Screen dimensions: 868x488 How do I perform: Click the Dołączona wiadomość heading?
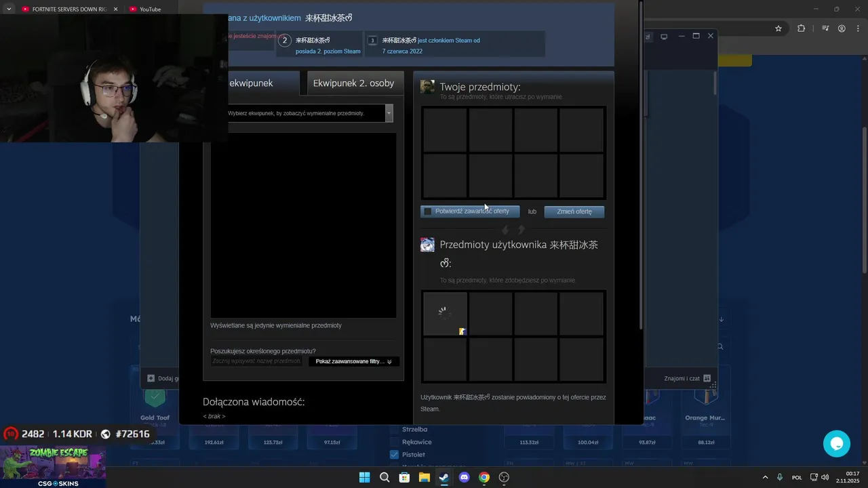pos(254,402)
